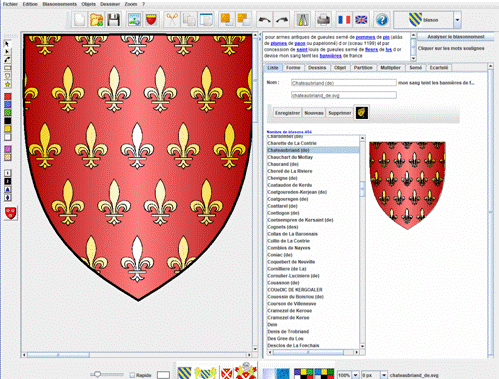Toggle the Rapide checkbox
The width and height of the screenshot is (499, 379).
[132, 375]
